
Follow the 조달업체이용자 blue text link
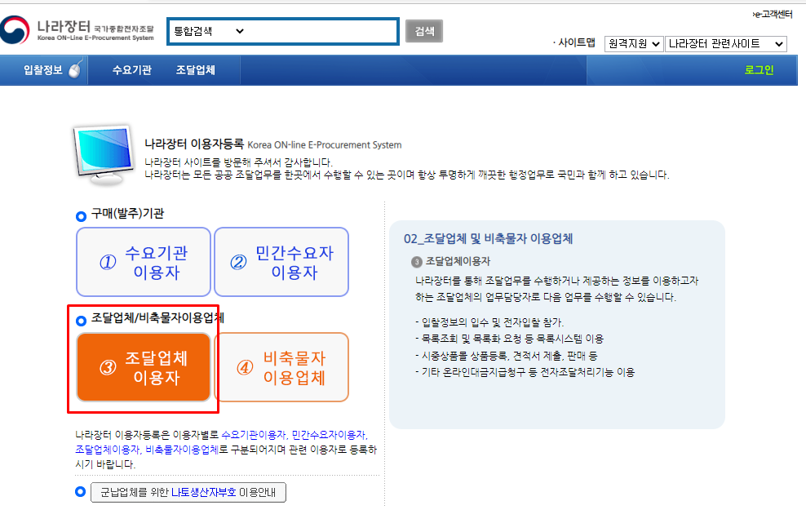pyautogui.click(x=108, y=450)
